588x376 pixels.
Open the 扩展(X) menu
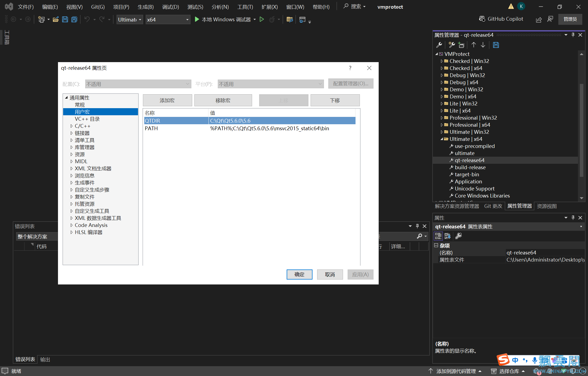[269, 7]
